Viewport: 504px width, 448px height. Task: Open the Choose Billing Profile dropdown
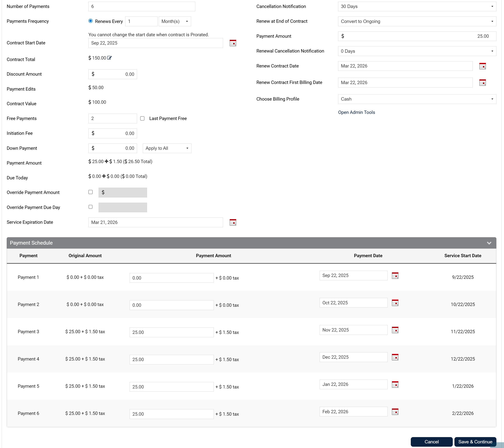point(417,99)
